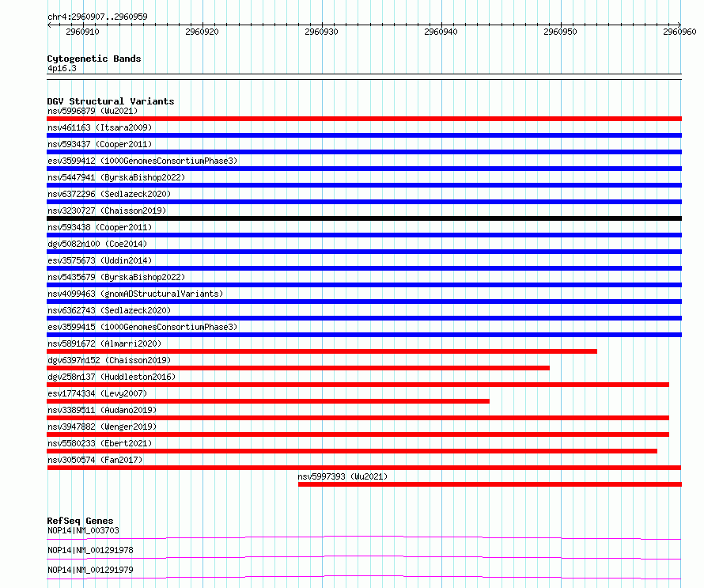
Task: Click ruler position 2960950
Action: pyautogui.click(x=560, y=32)
